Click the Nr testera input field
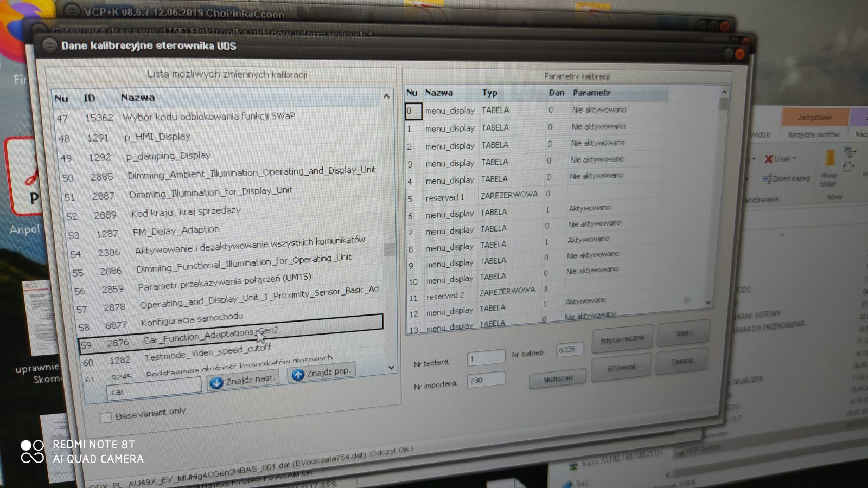The image size is (868, 488). click(486, 358)
